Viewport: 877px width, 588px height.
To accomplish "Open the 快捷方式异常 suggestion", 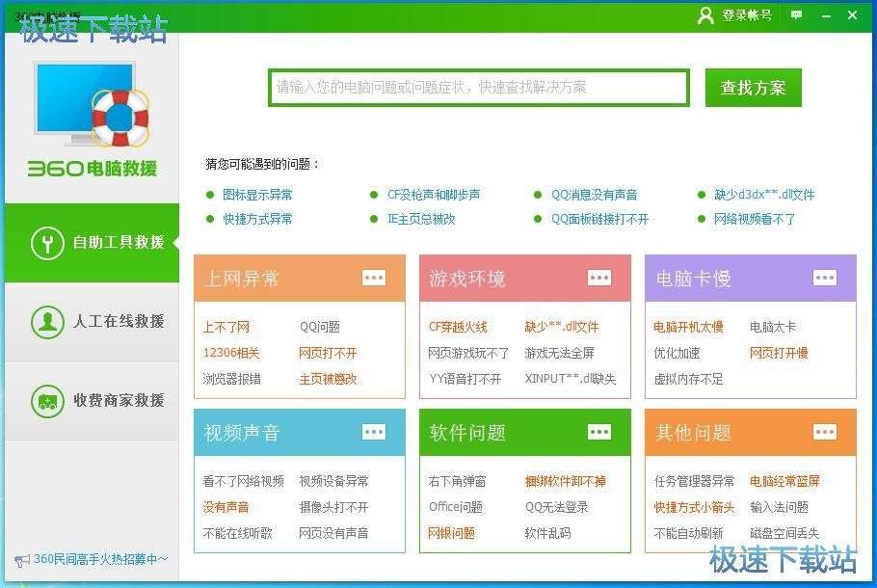I will pyautogui.click(x=257, y=219).
